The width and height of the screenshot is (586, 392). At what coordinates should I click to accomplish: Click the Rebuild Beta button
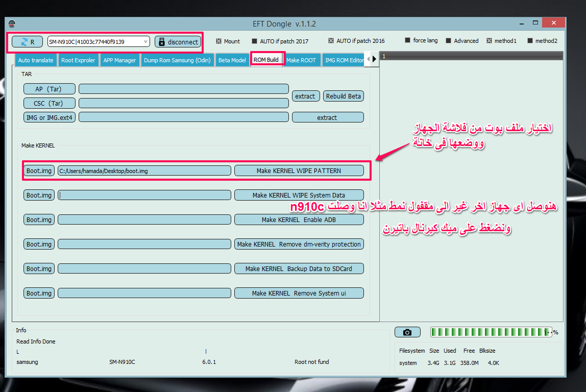344,96
